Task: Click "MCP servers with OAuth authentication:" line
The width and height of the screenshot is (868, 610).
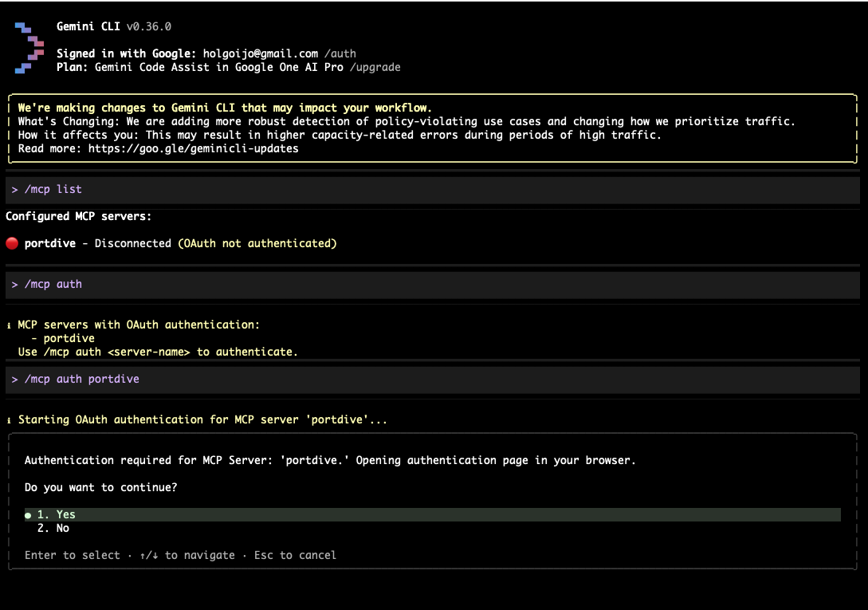Action: point(139,325)
